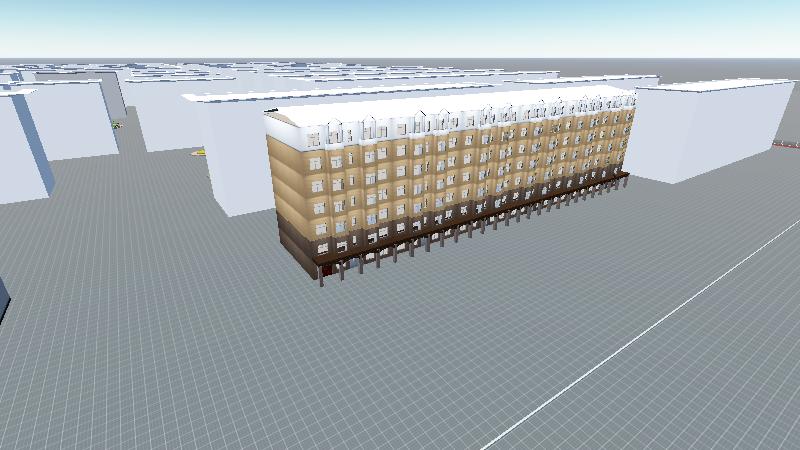Image resolution: width=800 pixels, height=450 pixels.
Task: Pick the small green object near the left blocks
Action: point(116,125)
